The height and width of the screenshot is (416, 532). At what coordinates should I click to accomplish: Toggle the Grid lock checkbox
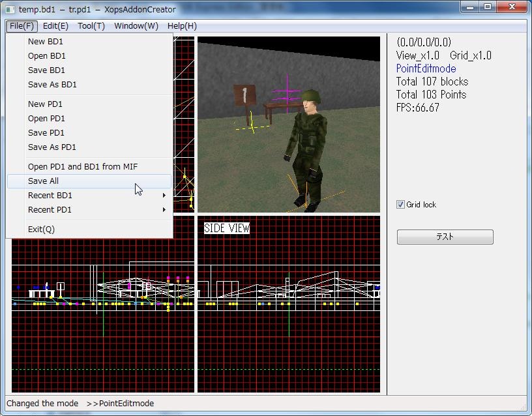click(400, 205)
